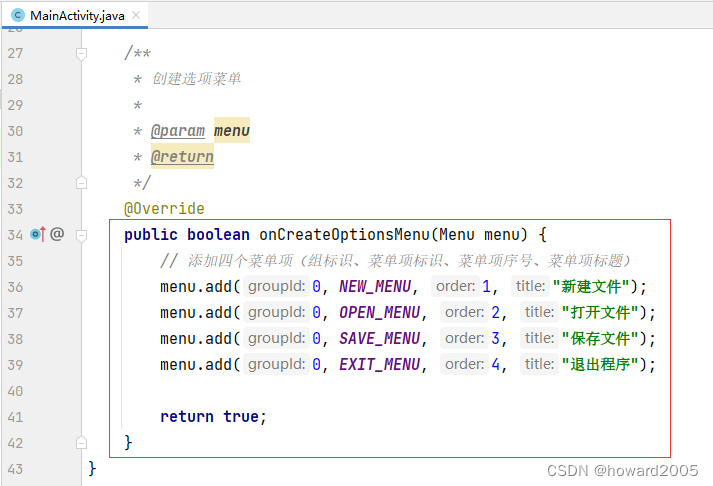
Task: Open the MainActivity.java editor tab
Action: click(x=76, y=15)
